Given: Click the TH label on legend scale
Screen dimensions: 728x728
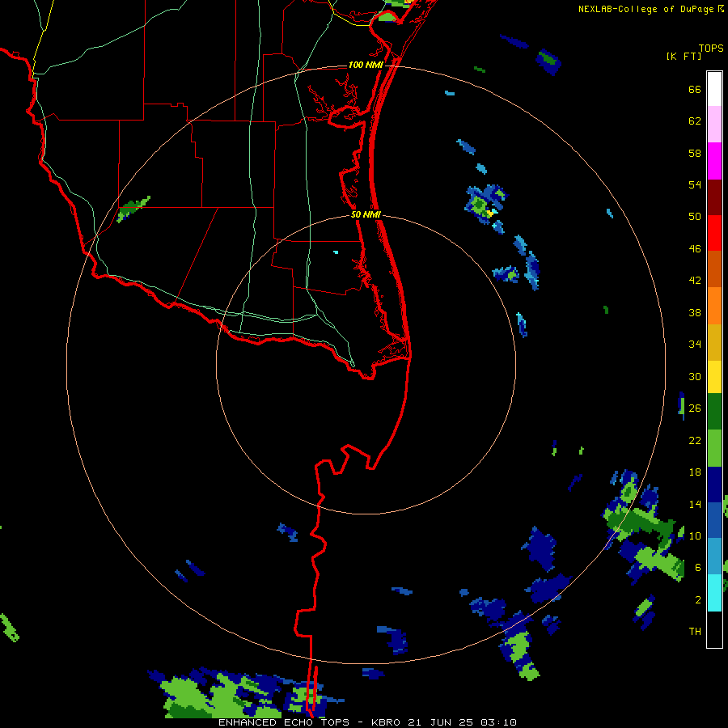Looking at the screenshot, I should pos(695,631).
